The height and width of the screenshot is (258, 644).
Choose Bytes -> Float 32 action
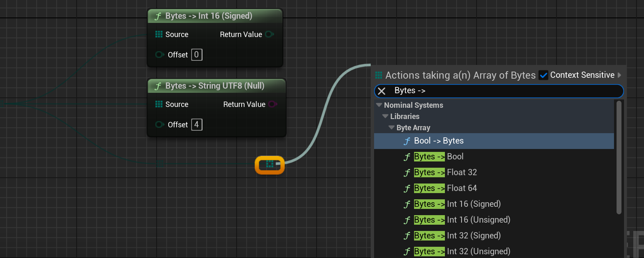pos(445,173)
